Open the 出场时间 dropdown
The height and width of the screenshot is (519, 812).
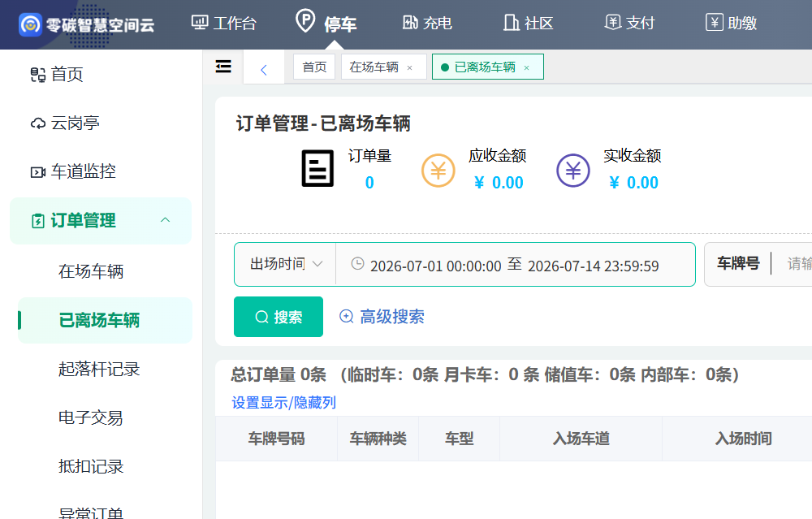pyautogui.click(x=285, y=264)
